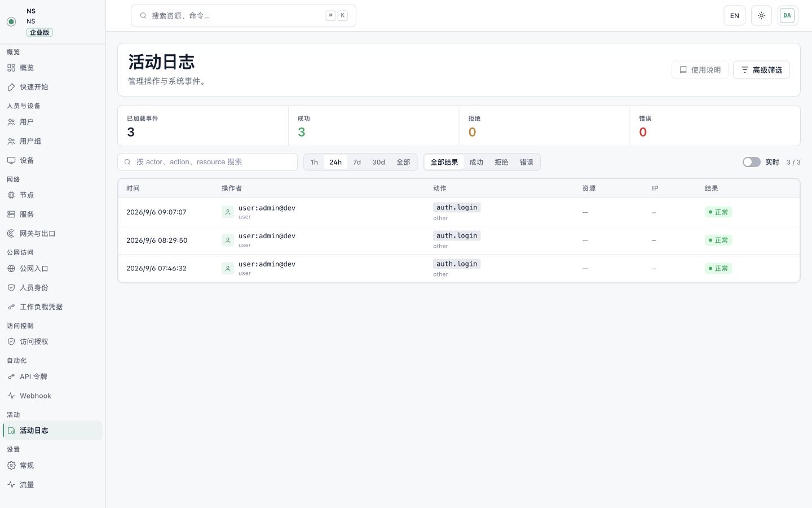Select 7d time range
This screenshot has height=508, width=812.
point(357,162)
